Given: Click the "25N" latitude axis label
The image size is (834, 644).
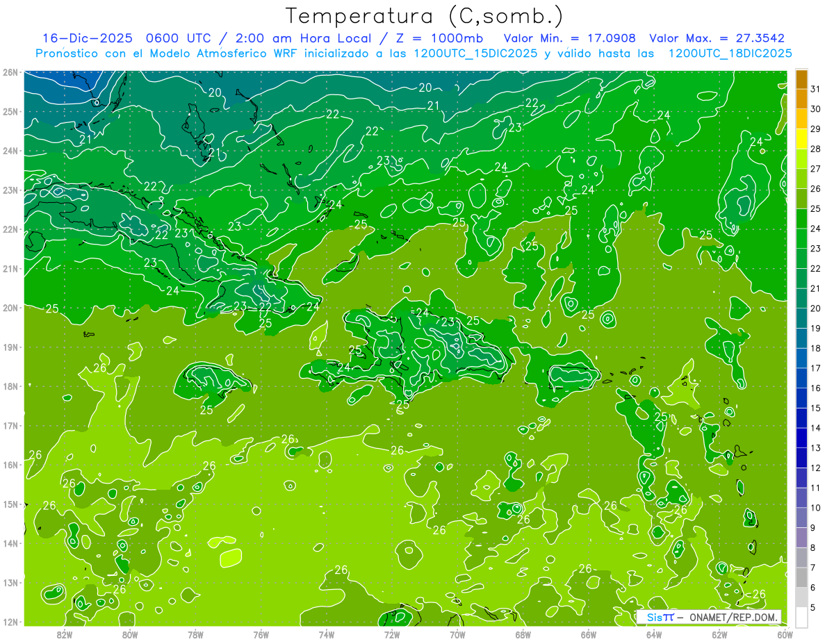Looking at the screenshot, I should tap(10, 111).
